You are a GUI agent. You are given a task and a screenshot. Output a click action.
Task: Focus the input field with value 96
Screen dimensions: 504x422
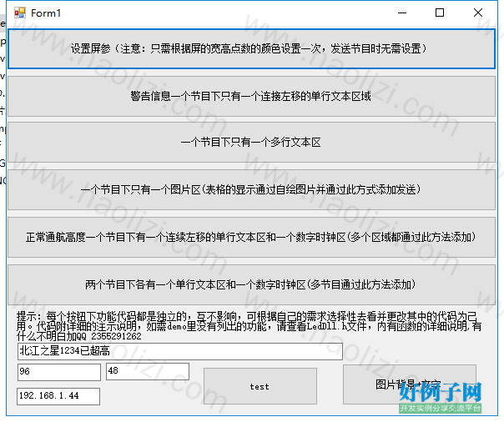pos(59,372)
